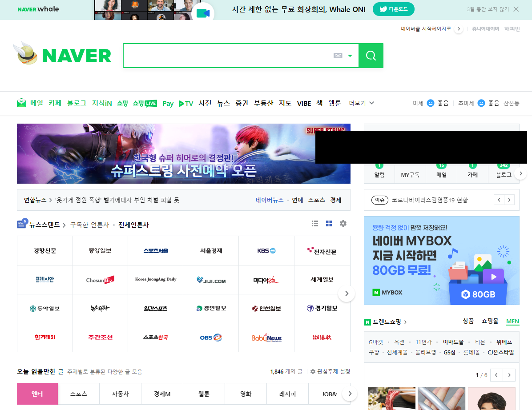
Task: Open 관심주제 설정 settings
Action: [330, 372]
